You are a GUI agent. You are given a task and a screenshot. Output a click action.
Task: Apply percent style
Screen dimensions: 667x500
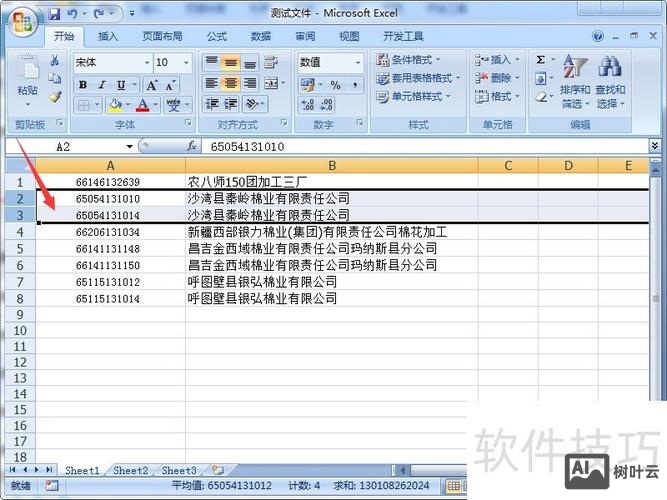(336, 85)
